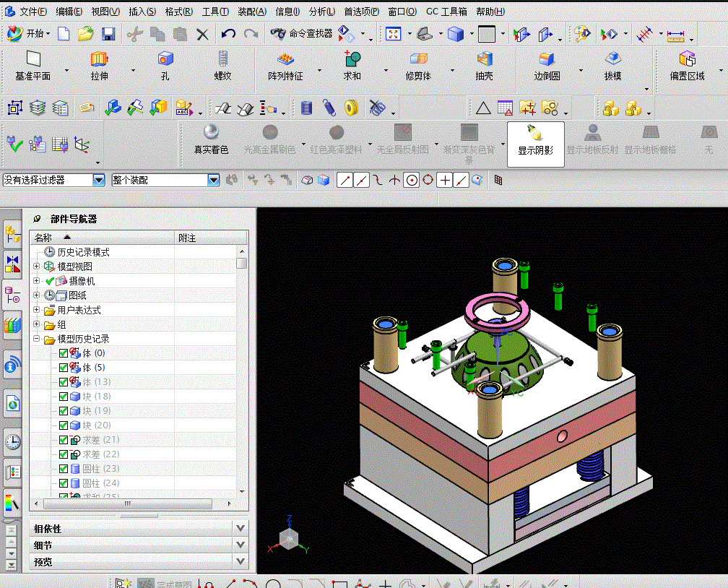
Task: Select the Draft (拔模) tool
Action: tap(613, 66)
